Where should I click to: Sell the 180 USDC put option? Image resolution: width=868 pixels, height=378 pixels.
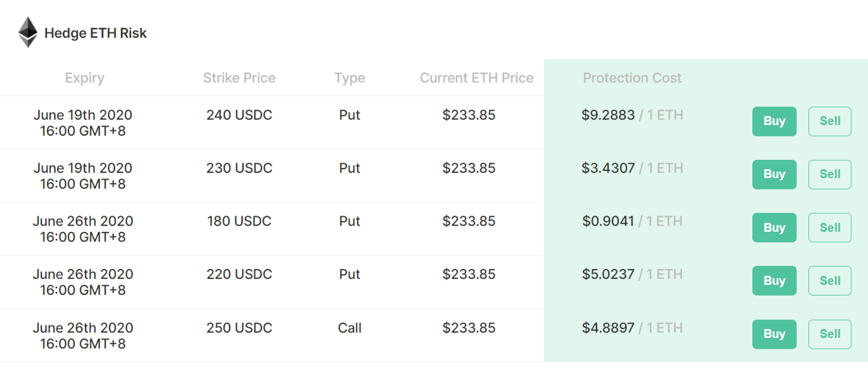pyautogui.click(x=830, y=228)
